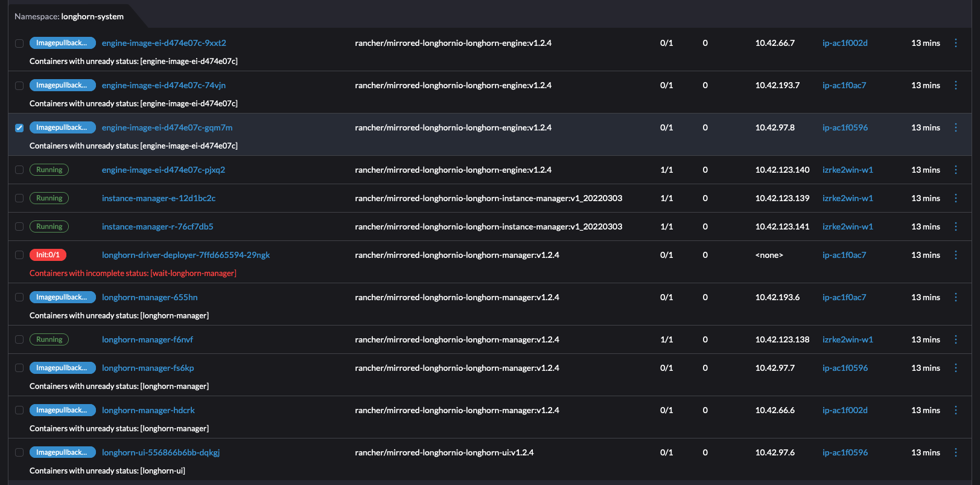The image size is (980, 485).
Task: Select checkbox for engine-image-ei-d474e07c-74vjn
Action: click(19, 86)
